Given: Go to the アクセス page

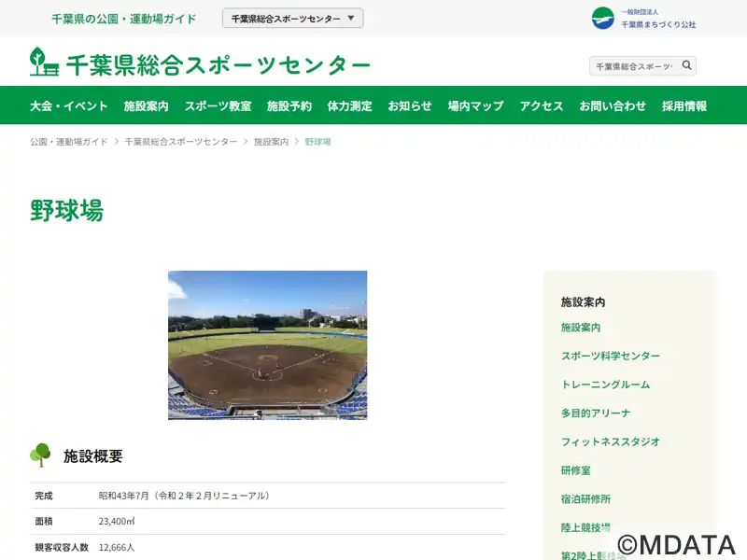Looking at the screenshot, I should tap(542, 105).
